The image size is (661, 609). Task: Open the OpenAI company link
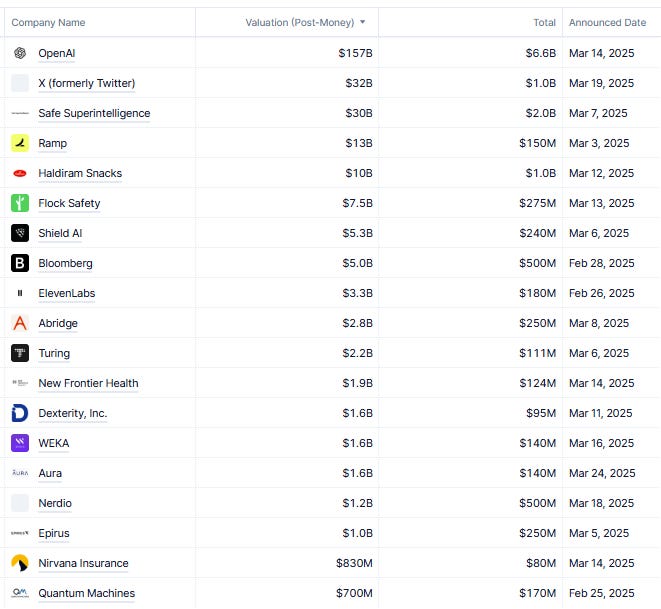click(56, 53)
